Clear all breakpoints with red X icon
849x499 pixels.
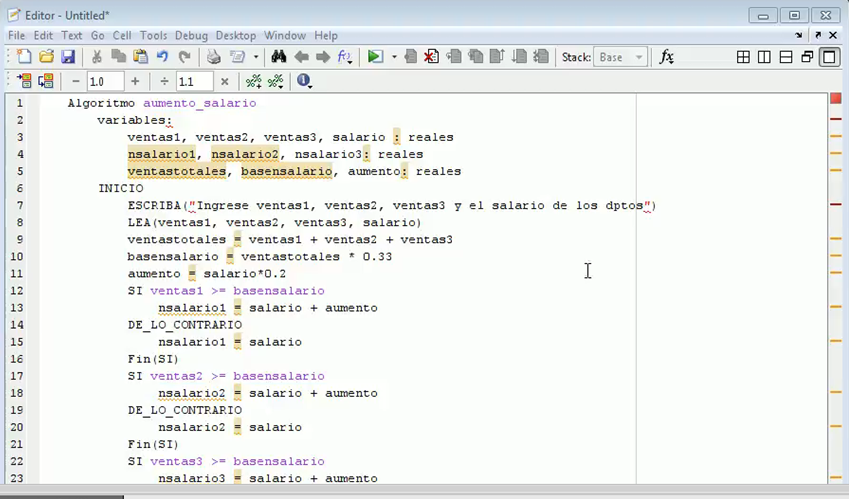[432, 57]
